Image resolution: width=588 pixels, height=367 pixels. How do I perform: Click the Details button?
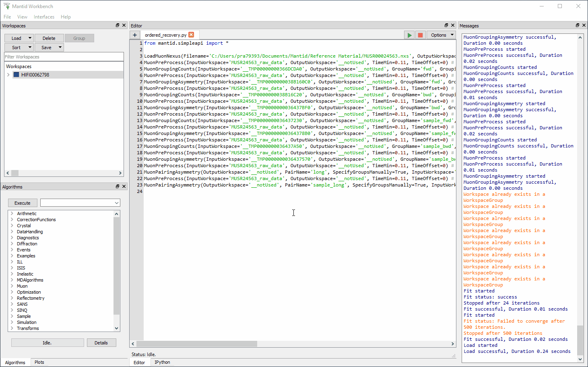101,342
